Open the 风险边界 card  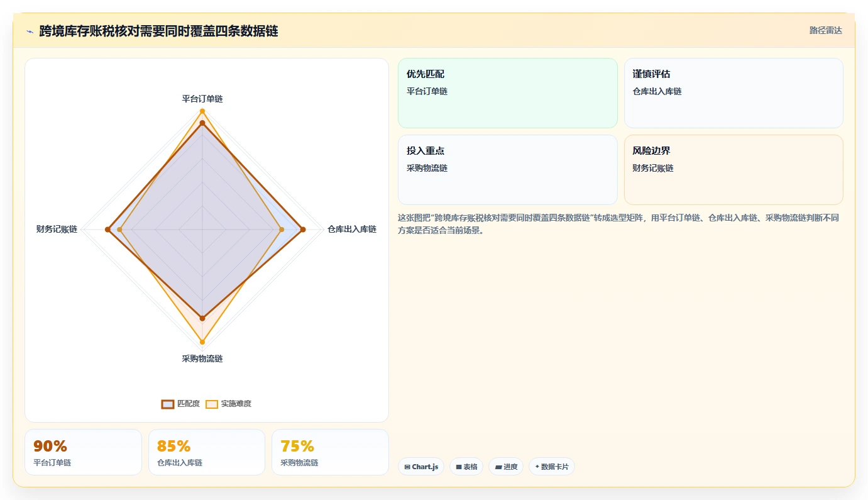[733, 170]
